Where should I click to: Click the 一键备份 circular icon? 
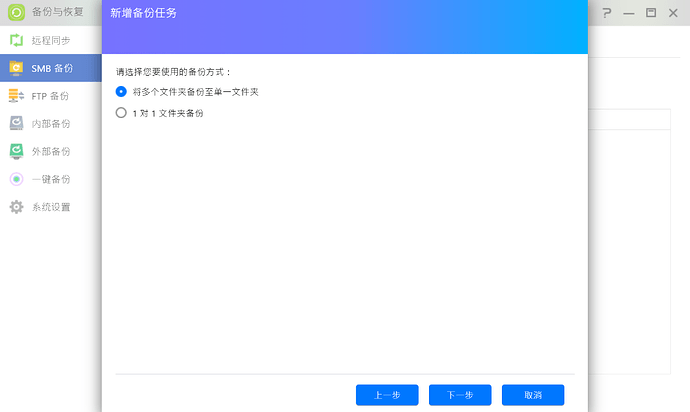pyautogui.click(x=16, y=179)
